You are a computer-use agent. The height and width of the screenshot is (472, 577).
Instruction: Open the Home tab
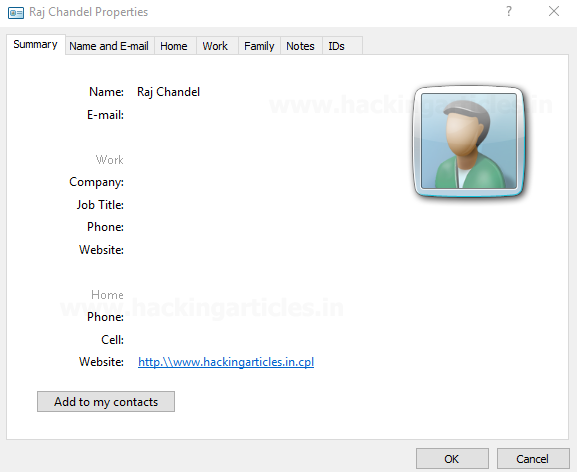174,46
